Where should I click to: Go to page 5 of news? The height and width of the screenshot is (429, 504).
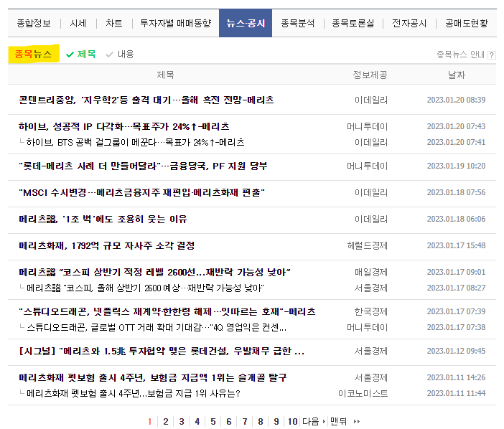click(x=213, y=421)
